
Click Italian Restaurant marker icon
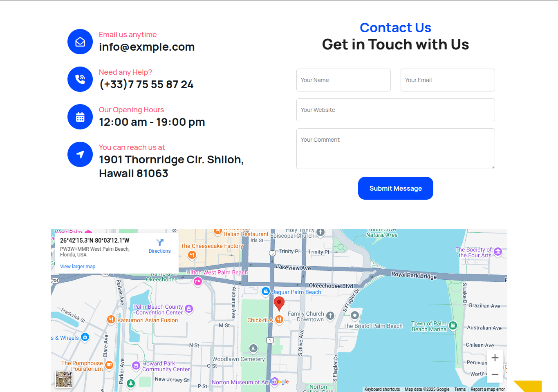tap(218, 232)
